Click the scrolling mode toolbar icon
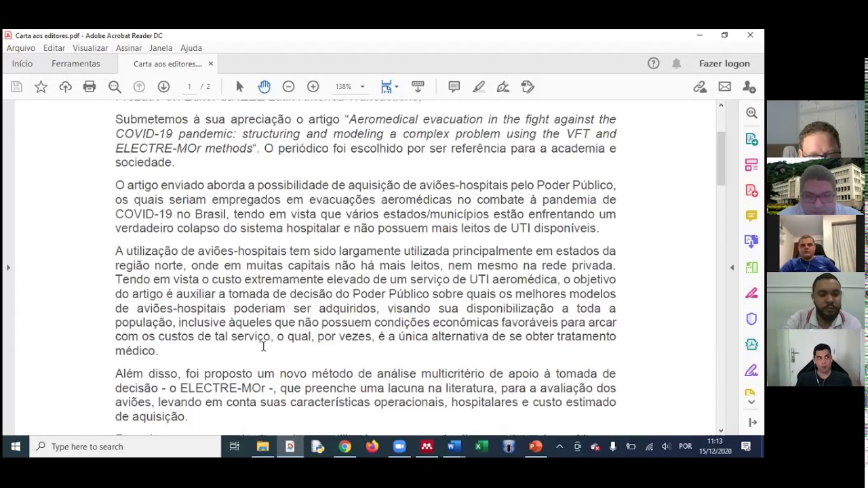868x488 pixels. [x=418, y=87]
